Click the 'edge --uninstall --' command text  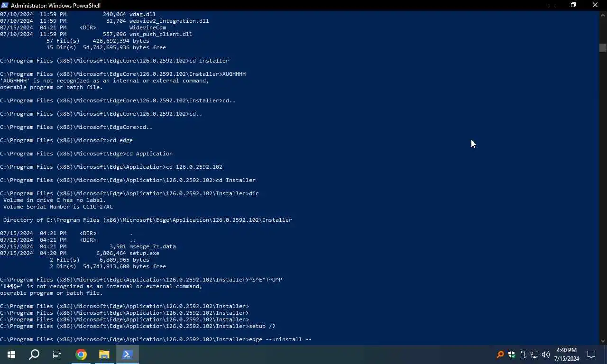[x=280, y=339]
